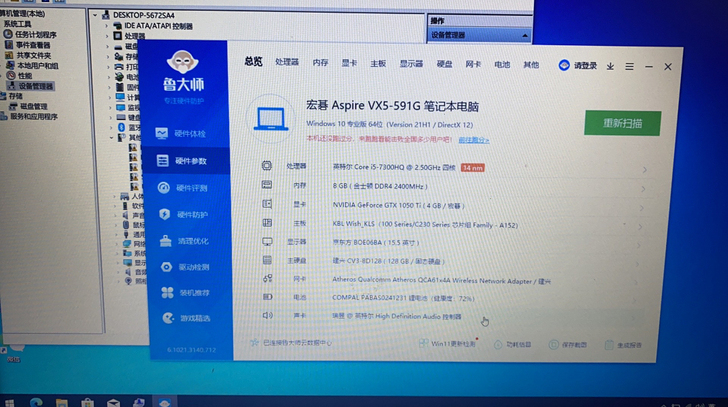Switch to the 显卡 tab
This screenshot has width=728, height=407.
pos(349,63)
